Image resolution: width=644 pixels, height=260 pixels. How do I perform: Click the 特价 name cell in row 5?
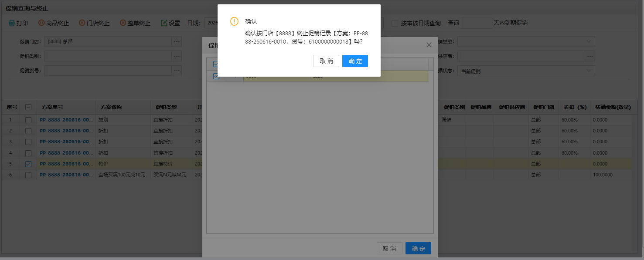(x=123, y=164)
